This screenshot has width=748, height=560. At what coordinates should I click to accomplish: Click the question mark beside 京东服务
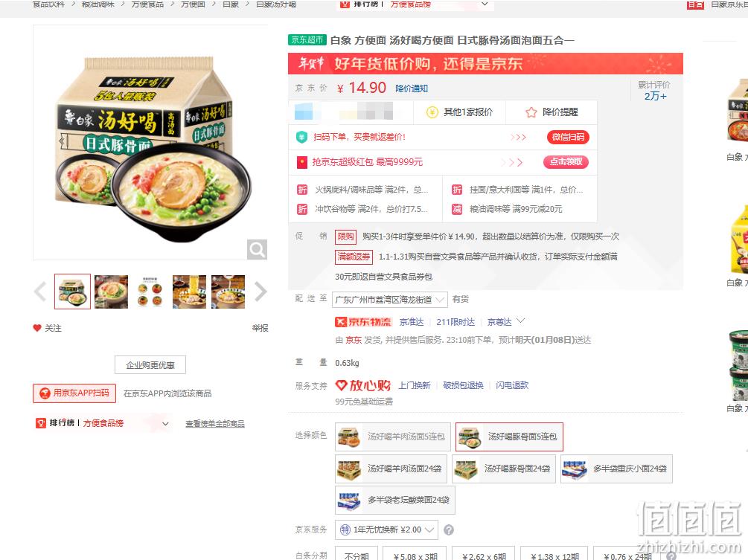[449, 530]
